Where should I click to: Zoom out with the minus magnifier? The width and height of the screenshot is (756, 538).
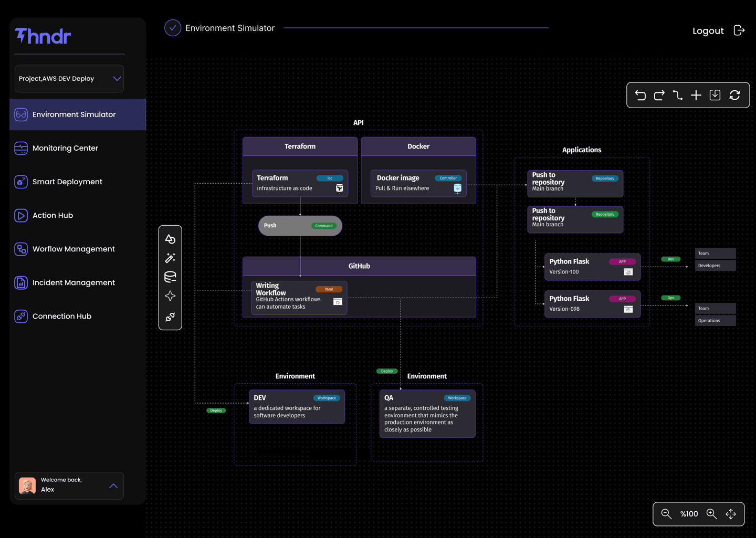[x=667, y=514]
